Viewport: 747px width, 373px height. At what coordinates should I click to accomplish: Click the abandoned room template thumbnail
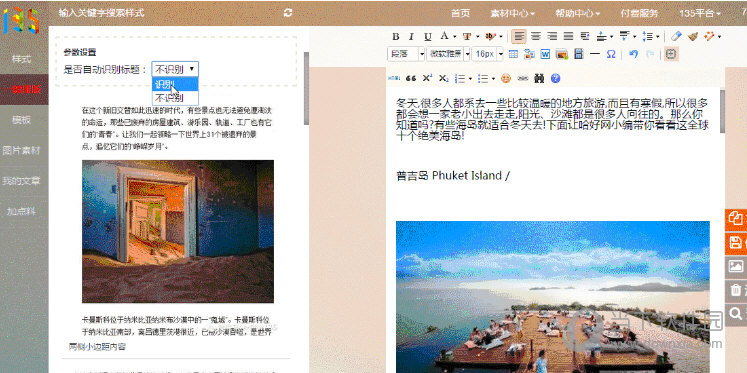pos(178,231)
